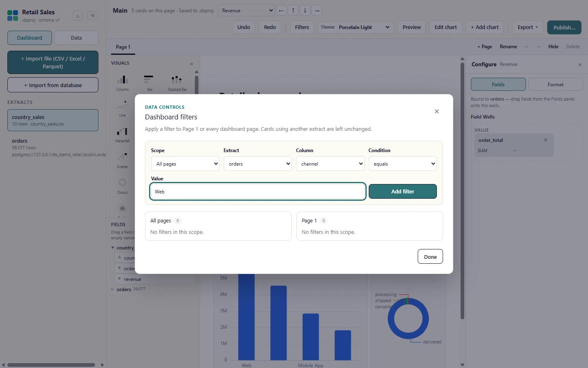This screenshot has width=588, height=368.
Task: Click the Delete page button
Action: (572, 47)
